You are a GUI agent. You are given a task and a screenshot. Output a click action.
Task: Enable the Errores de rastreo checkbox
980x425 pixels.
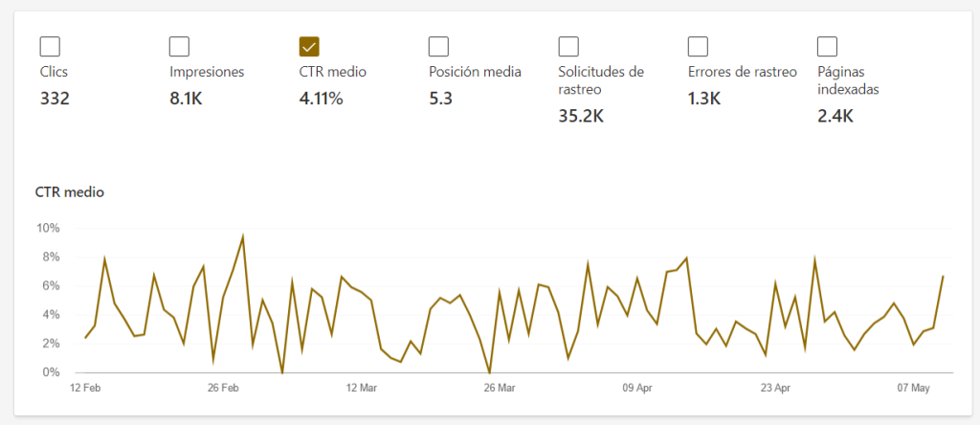point(698,46)
